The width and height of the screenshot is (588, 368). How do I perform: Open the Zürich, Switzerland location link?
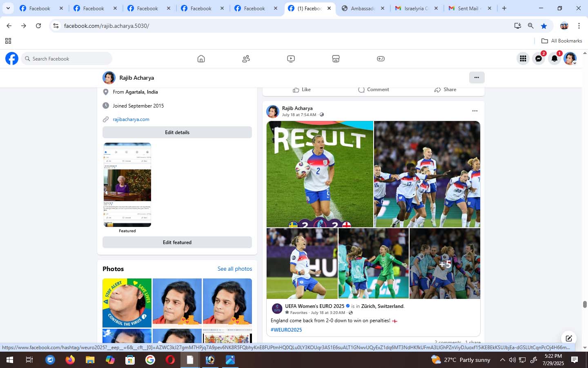pos(382,306)
